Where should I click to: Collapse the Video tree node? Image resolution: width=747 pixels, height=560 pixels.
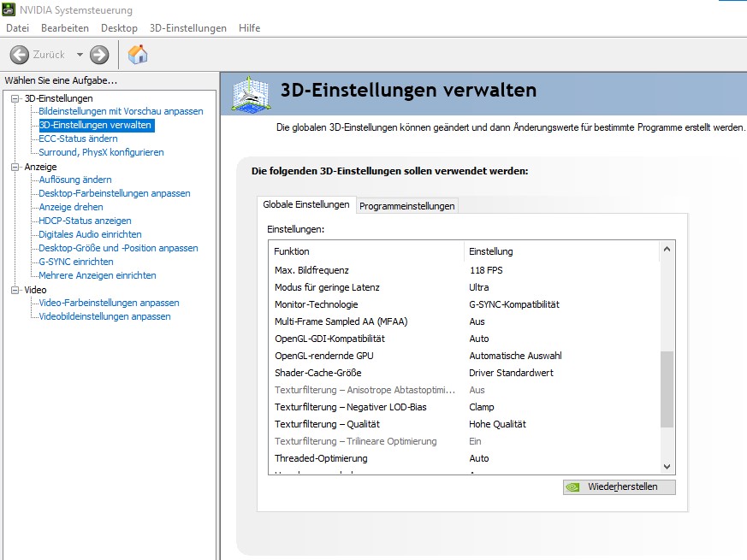[15, 290]
